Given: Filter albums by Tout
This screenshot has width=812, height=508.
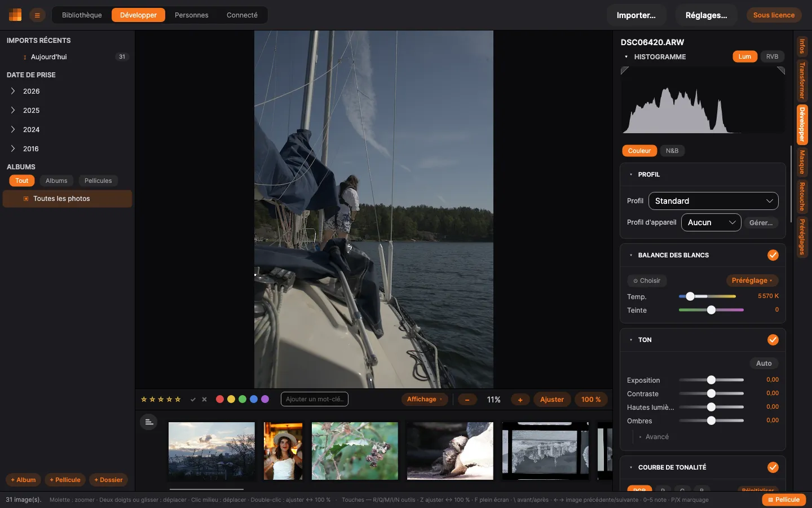Looking at the screenshot, I should click(22, 181).
